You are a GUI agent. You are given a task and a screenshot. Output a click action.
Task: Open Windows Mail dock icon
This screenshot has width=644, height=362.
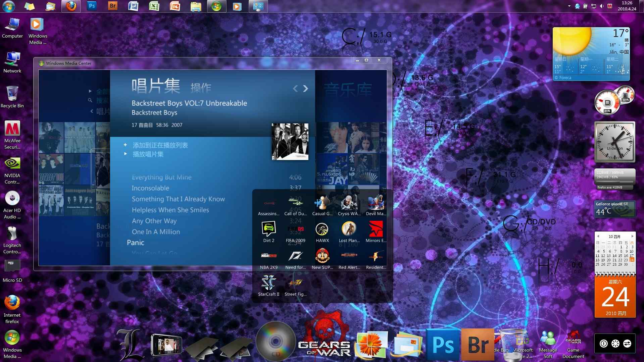click(407, 346)
